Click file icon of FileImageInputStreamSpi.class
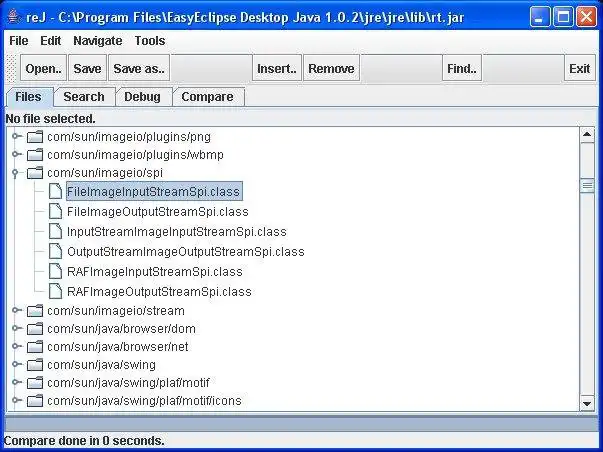This screenshot has width=603, height=452. (55, 191)
